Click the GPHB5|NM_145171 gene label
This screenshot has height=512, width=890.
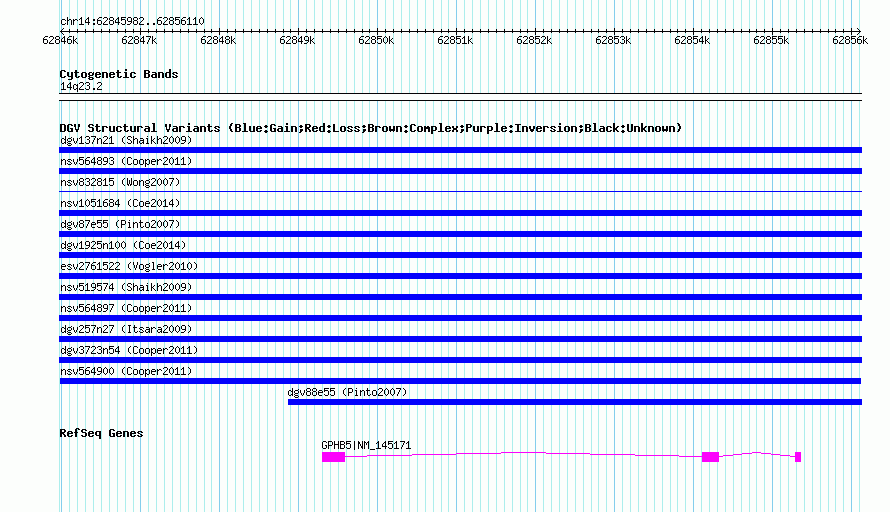(x=366, y=446)
